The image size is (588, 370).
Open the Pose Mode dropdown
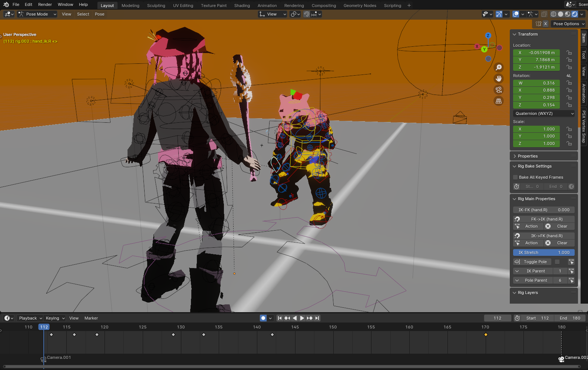point(37,14)
